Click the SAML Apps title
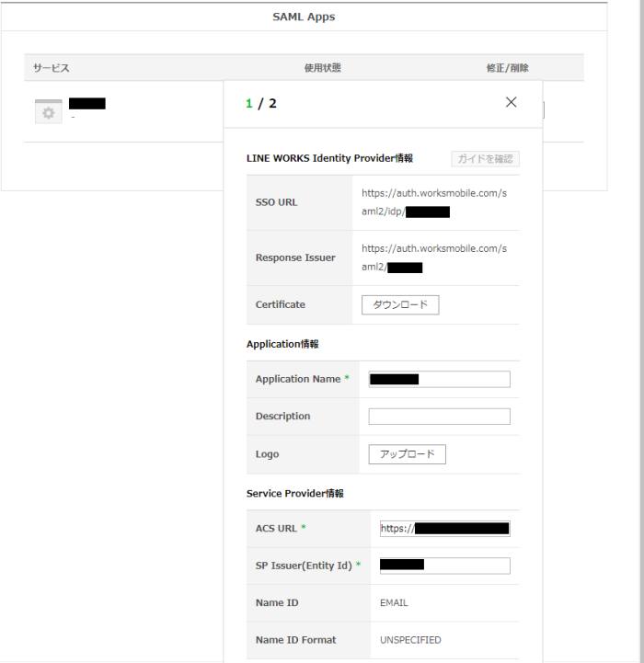644x663 pixels. [x=304, y=17]
